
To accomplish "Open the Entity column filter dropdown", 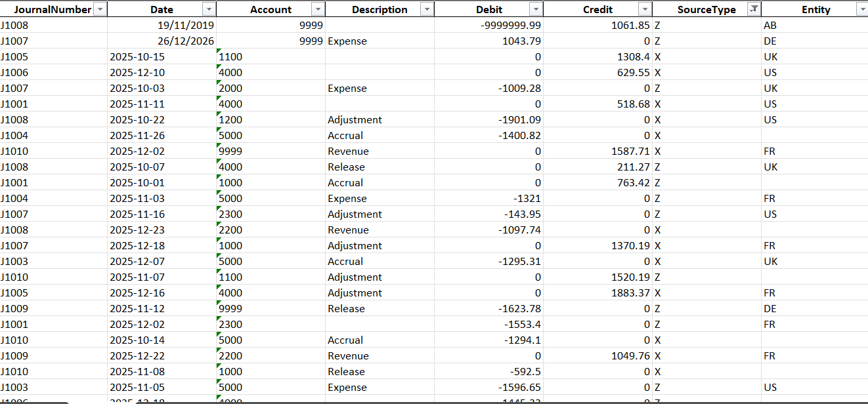I will (x=861, y=9).
